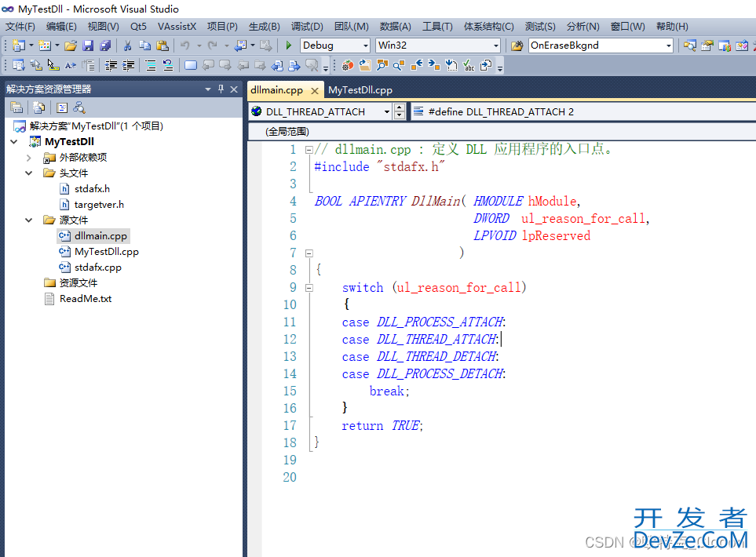This screenshot has width=756, height=557.
Task: Open the 生成(B) menu
Action: point(265,27)
